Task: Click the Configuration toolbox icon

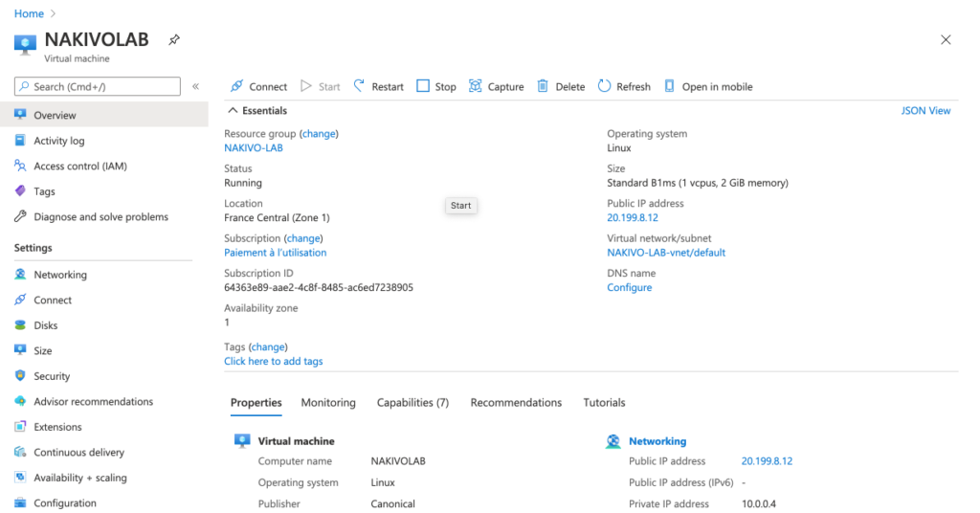Action: click(x=21, y=502)
